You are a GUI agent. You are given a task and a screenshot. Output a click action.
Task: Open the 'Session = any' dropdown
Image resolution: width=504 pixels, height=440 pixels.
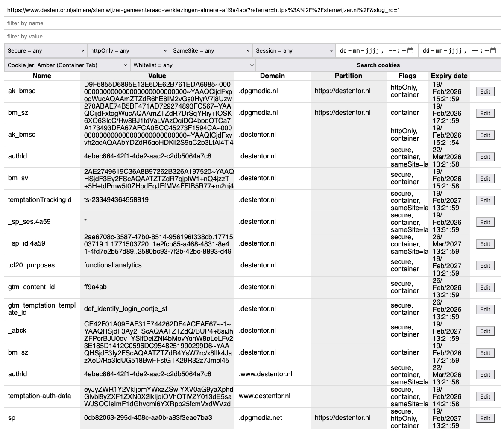[x=294, y=50]
